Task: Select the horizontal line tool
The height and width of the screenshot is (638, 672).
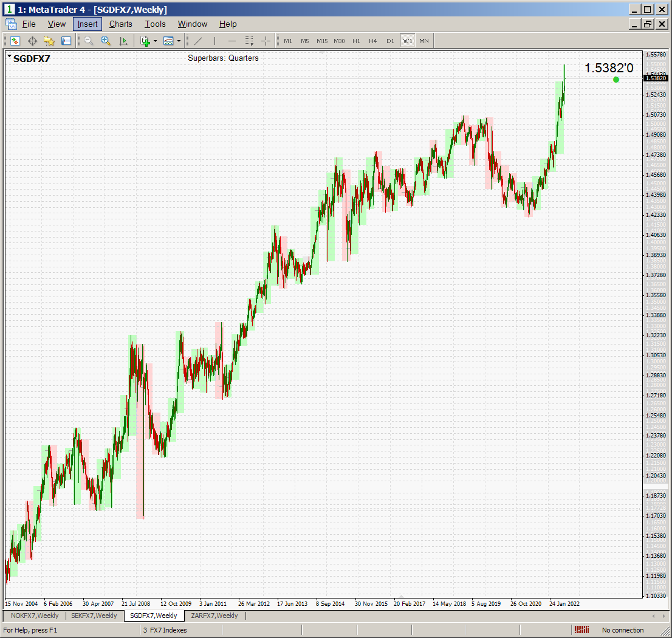Action: (x=231, y=41)
